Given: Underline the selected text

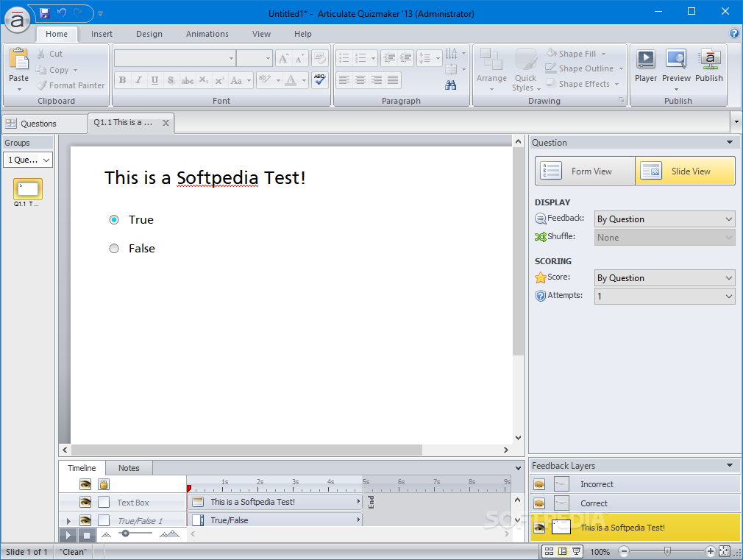Looking at the screenshot, I should 154,80.
